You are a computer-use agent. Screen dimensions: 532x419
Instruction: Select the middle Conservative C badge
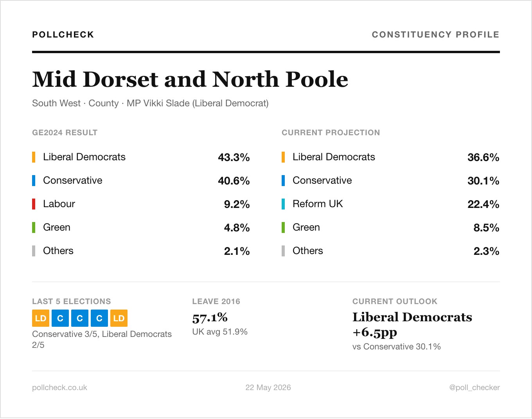coord(80,318)
